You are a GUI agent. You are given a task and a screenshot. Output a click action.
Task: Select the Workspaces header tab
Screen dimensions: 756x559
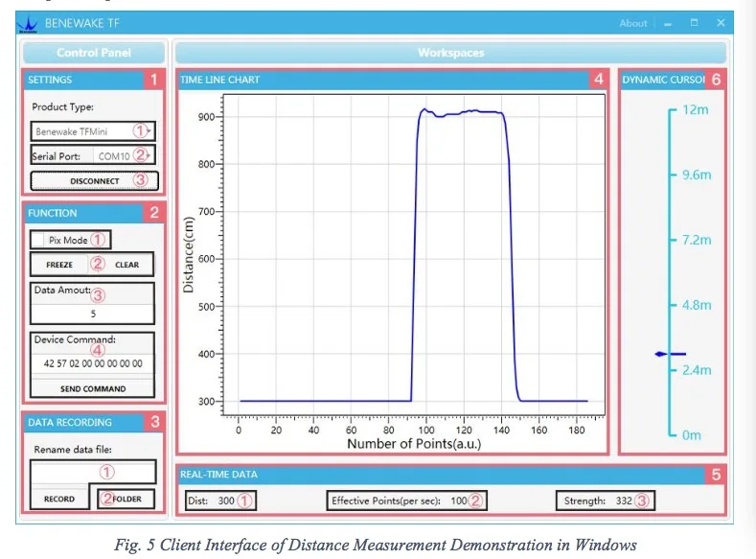click(x=450, y=53)
